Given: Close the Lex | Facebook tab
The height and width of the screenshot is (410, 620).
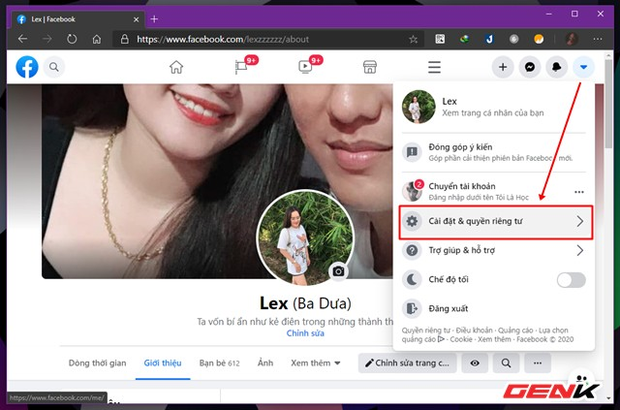Looking at the screenshot, I should click(x=136, y=19).
